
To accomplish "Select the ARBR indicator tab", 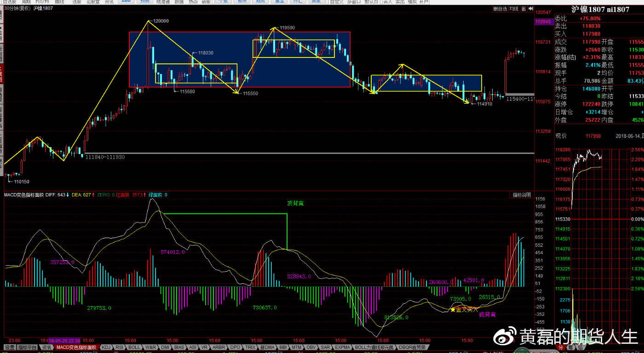I will [x=219, y=347].
